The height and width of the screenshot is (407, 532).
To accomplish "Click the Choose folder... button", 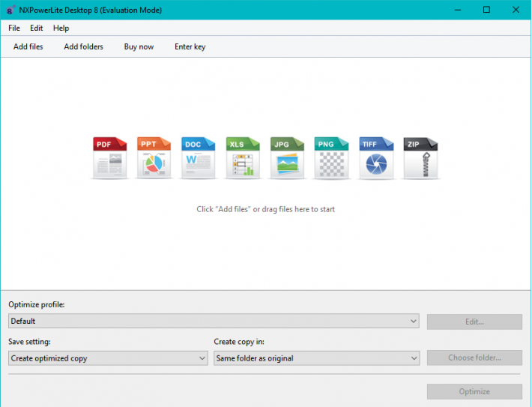I will click(474, 358).
